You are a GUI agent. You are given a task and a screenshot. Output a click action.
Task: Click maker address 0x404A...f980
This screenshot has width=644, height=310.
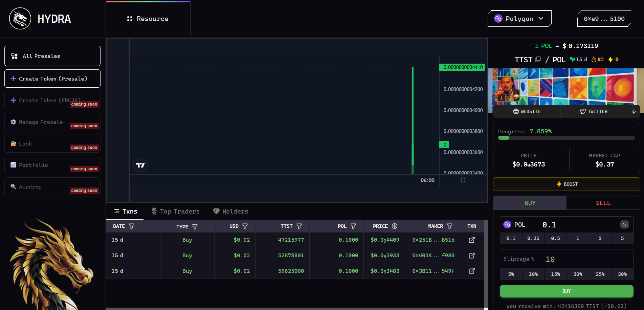(x=433, y=256)
